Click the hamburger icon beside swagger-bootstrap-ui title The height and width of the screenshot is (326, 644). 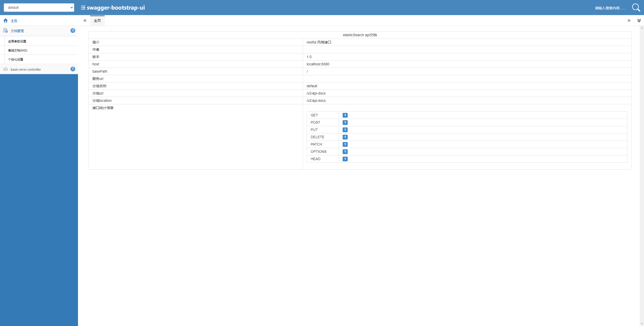pos(83,8)
